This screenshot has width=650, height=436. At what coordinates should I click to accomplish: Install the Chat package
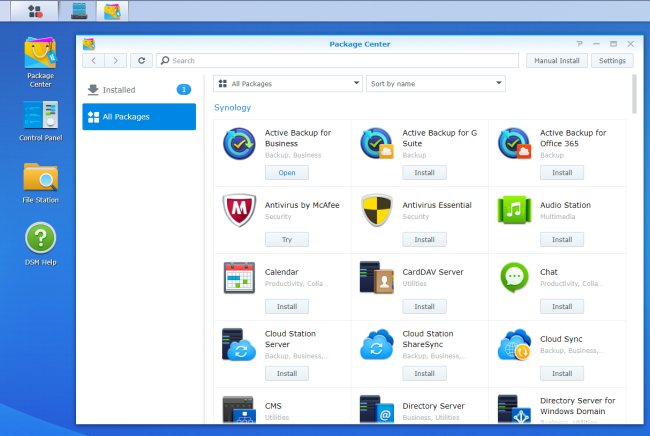pos(562,306)
